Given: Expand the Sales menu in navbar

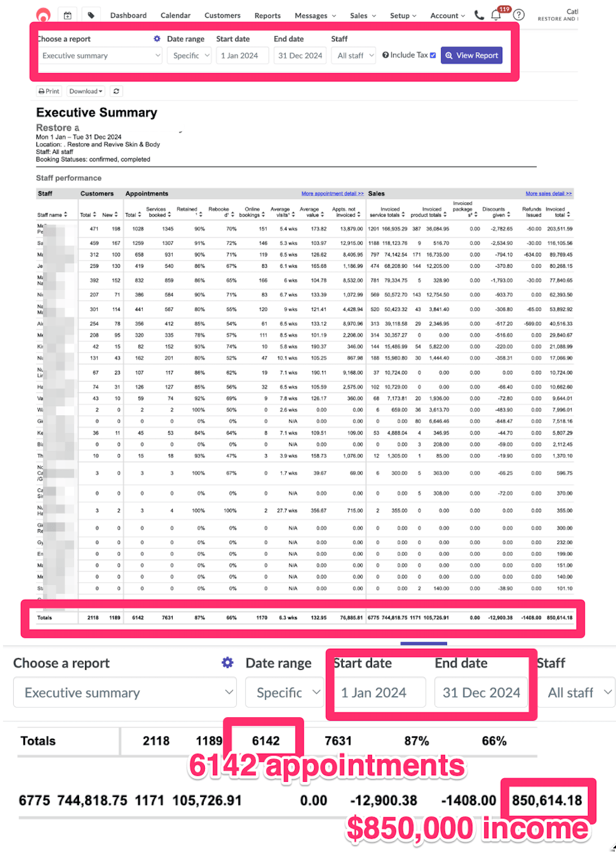Looking at the screenshot, I should pos(363,16).
